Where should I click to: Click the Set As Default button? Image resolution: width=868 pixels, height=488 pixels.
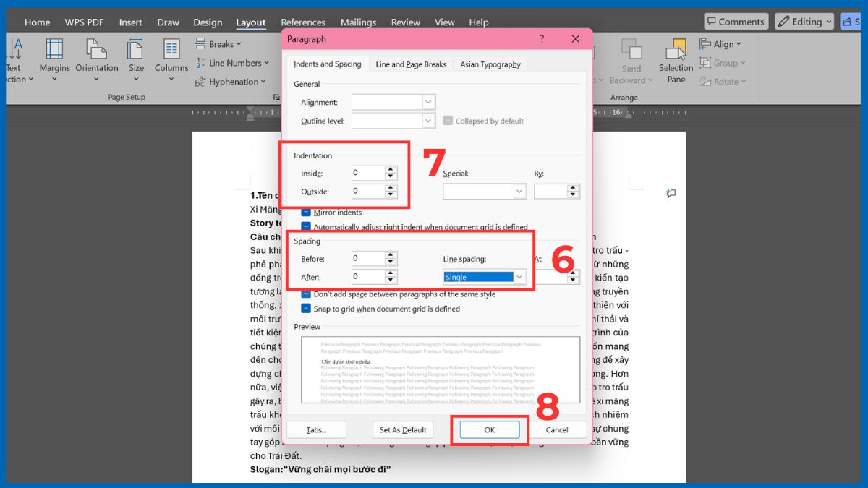403,430
